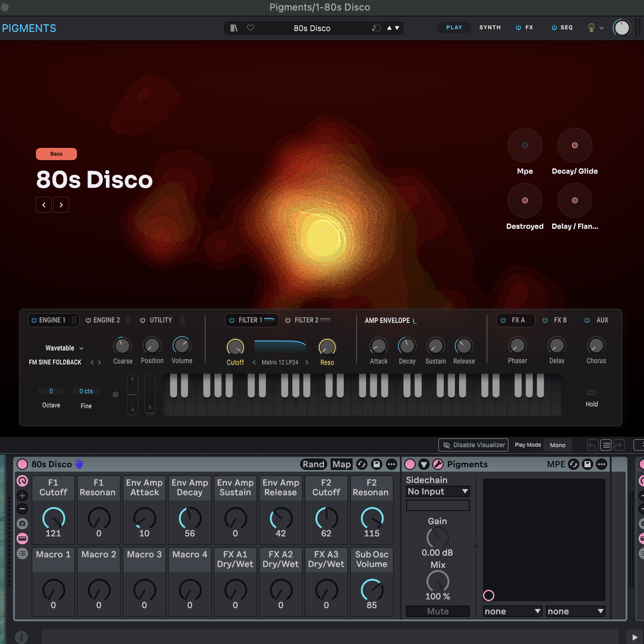Favorite the preset with the heart icon
This screenshot has width=644, height=644.
tap(251, 28)
